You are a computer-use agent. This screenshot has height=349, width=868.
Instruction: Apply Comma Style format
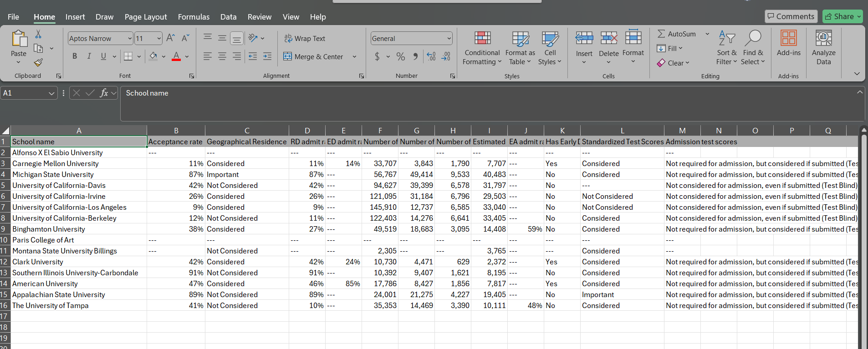[415, 56]
